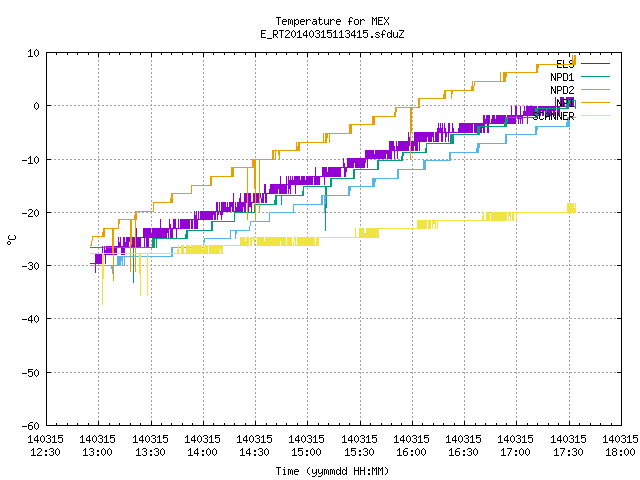Image resolution: width=640 pixels, height=480 pixels.
Task: Click the green NPD1 legend line sample
Action: click(x=595, y=77)
